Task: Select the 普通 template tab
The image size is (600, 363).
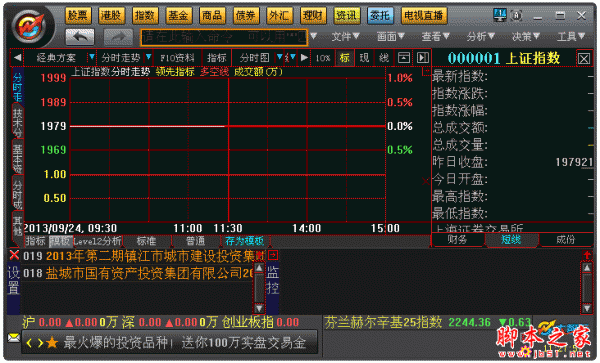Action: 196,241
